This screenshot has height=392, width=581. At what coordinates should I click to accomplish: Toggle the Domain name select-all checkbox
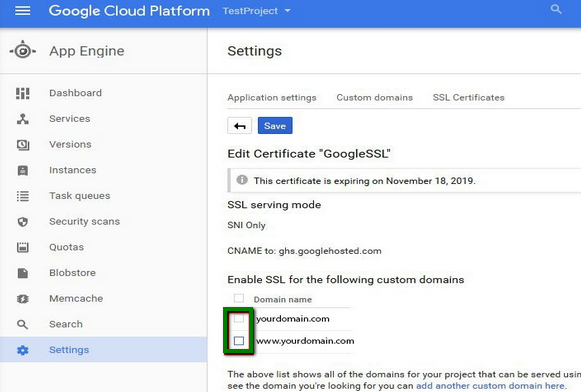click(x=239, y=298)
